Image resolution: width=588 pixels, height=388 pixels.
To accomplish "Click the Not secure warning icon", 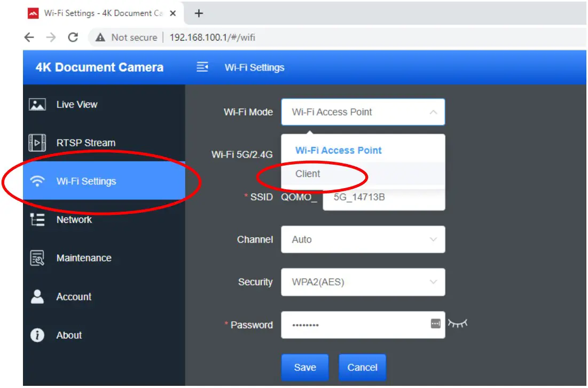I will (100, 37).
